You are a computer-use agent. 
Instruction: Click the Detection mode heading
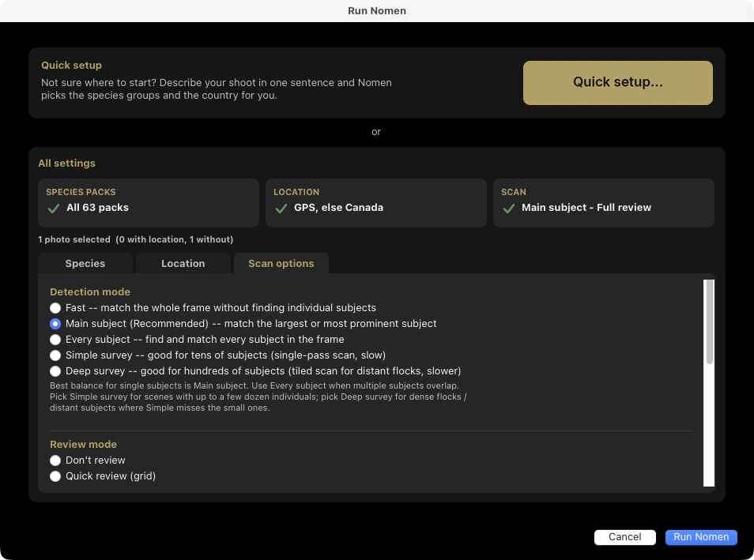tap(90, 291)
